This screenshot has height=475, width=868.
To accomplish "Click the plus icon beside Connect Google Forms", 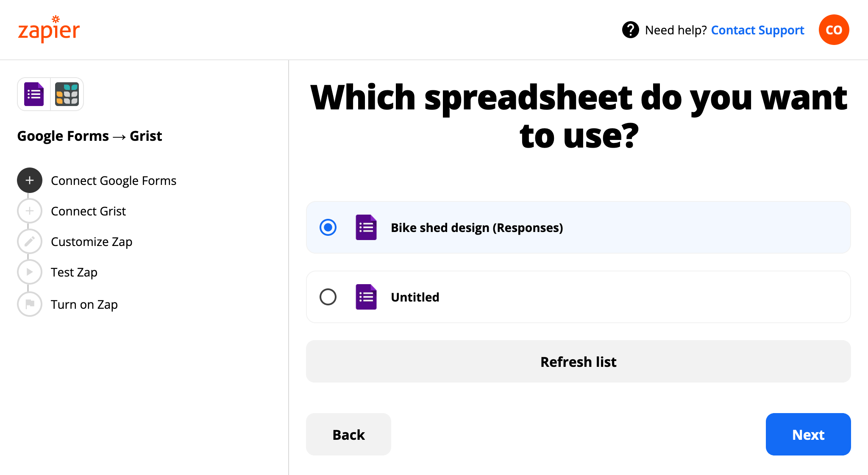I will pos(30,180).
